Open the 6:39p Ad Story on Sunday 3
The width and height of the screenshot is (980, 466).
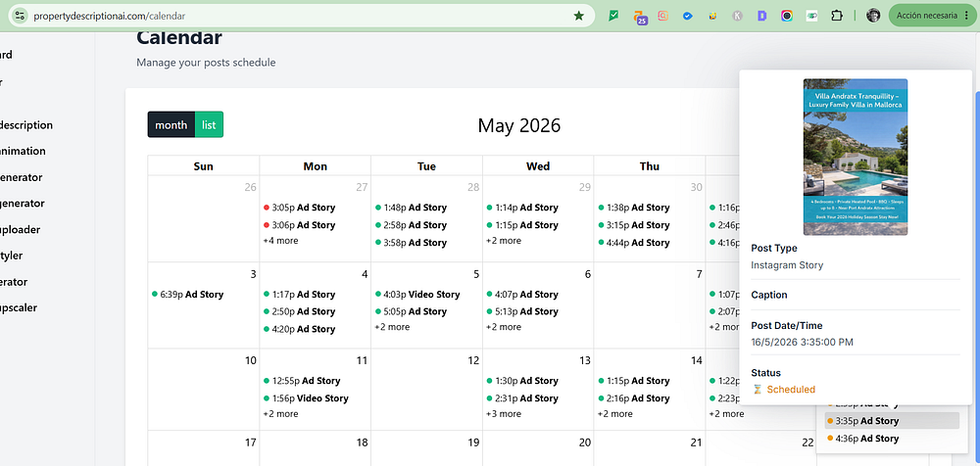pos(187,295)
